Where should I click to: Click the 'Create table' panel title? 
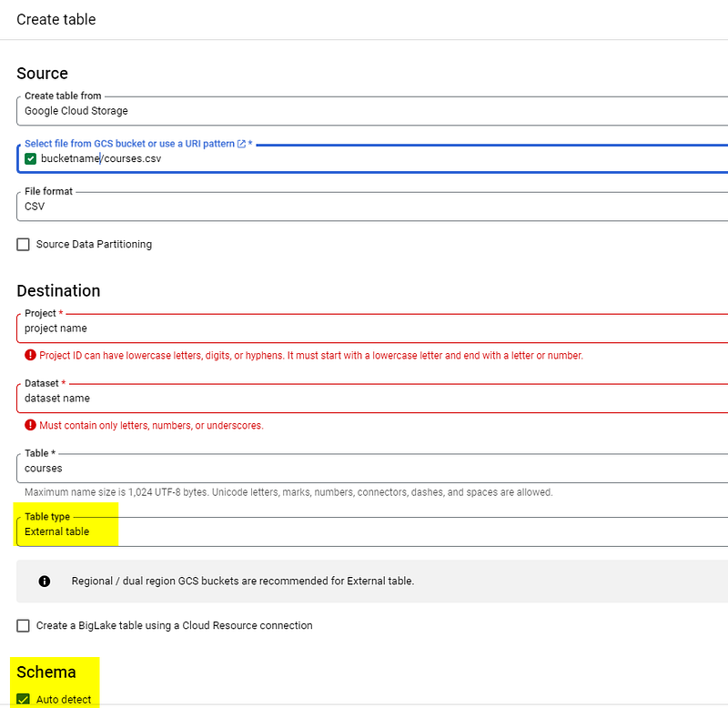56,19
